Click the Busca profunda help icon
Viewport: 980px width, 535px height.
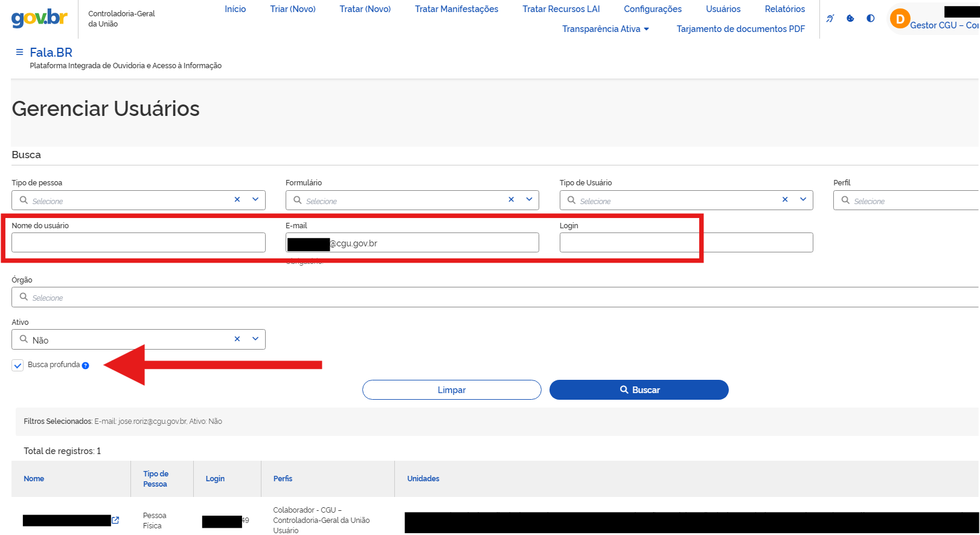[x=86, y=365]
